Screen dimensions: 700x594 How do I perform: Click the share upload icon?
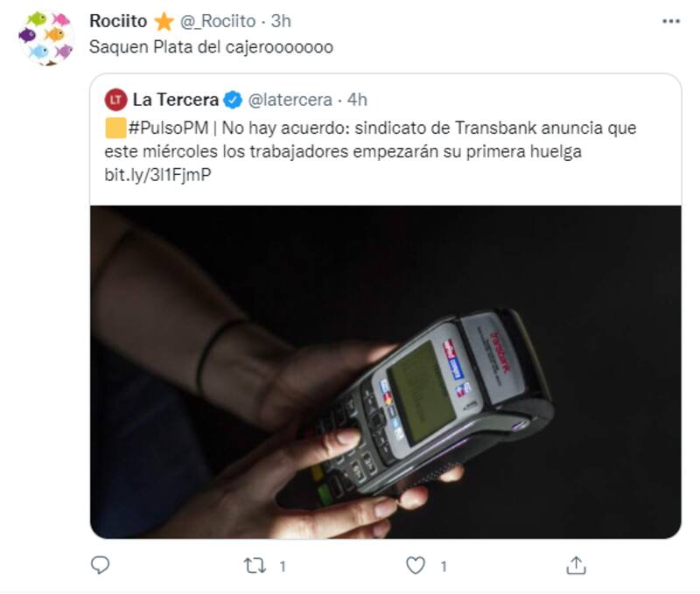click(x=576, y=565)
